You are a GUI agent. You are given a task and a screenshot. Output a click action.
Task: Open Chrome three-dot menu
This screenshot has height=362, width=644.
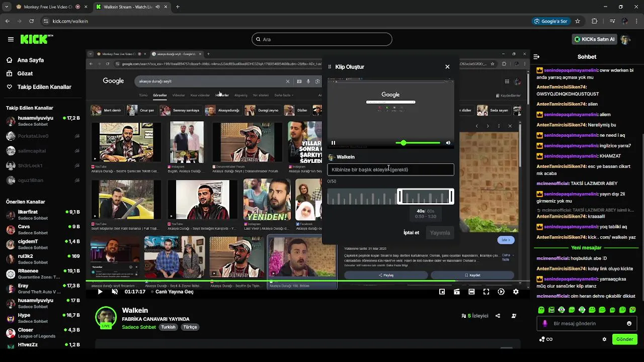point(636,21)
